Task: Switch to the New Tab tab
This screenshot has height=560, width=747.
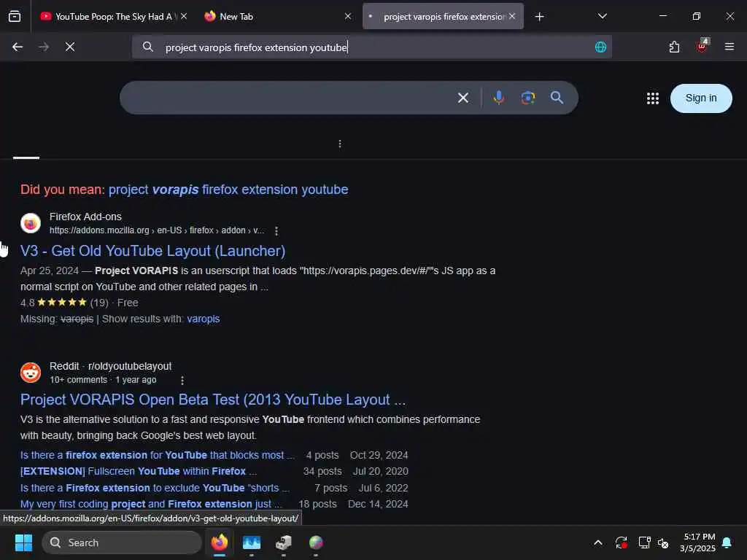Action: click(278, 17)
